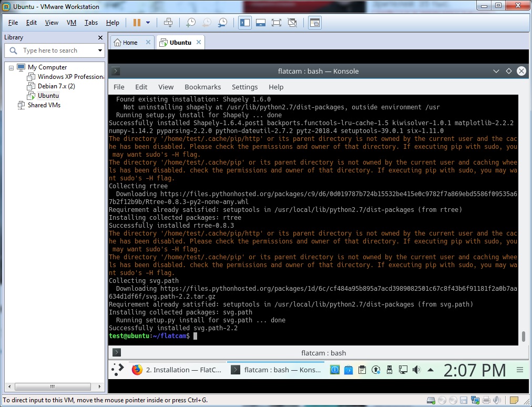Click the library search input field
Screen dimensions: 532x407
click(x=54, y=50)
